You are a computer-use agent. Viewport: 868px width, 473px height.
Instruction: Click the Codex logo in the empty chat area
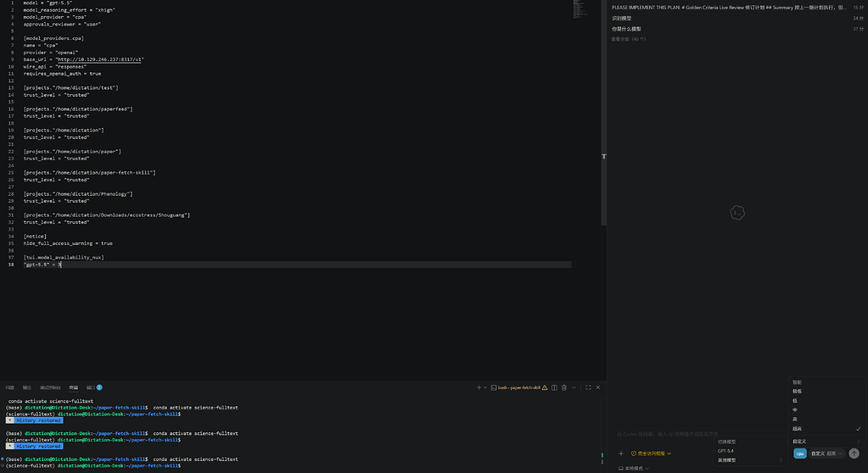pos(736,213)
